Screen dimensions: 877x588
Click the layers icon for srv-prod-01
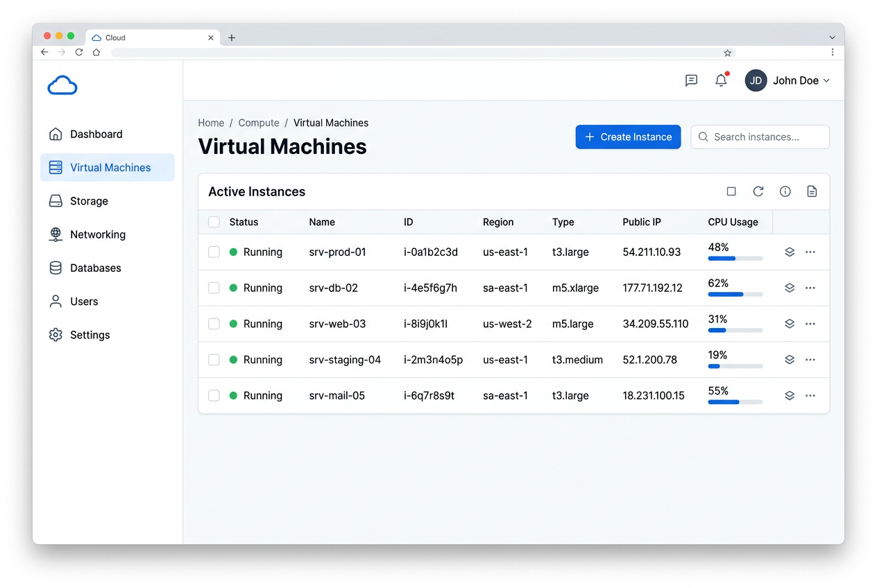coord(790,252)
